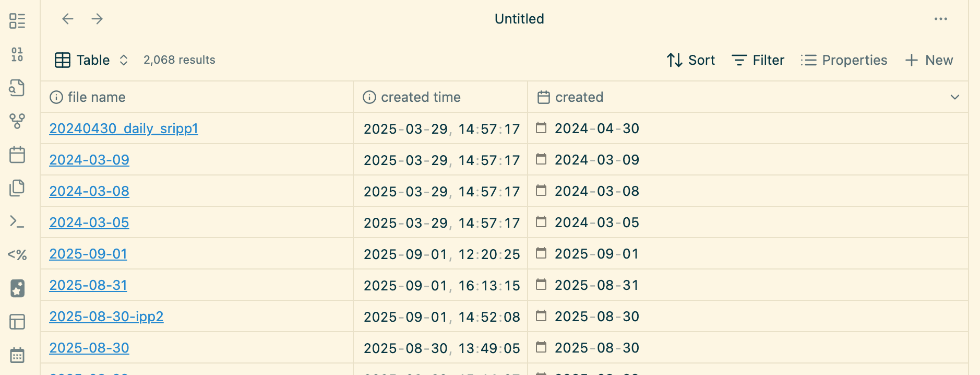Click the layout panel ribbon icon
The image size is (980, 375).
coord(17,322)
